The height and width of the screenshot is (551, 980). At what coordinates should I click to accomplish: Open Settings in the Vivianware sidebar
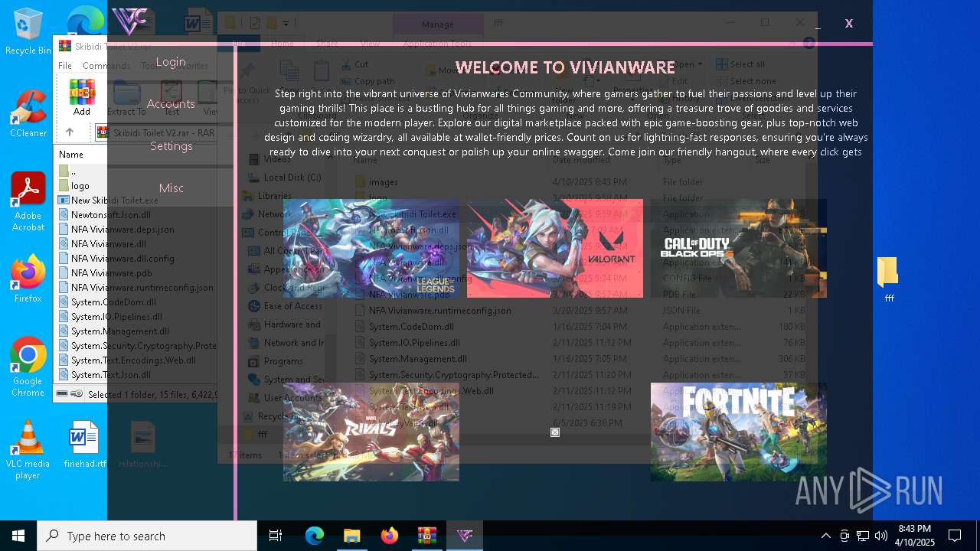[171, 146]
